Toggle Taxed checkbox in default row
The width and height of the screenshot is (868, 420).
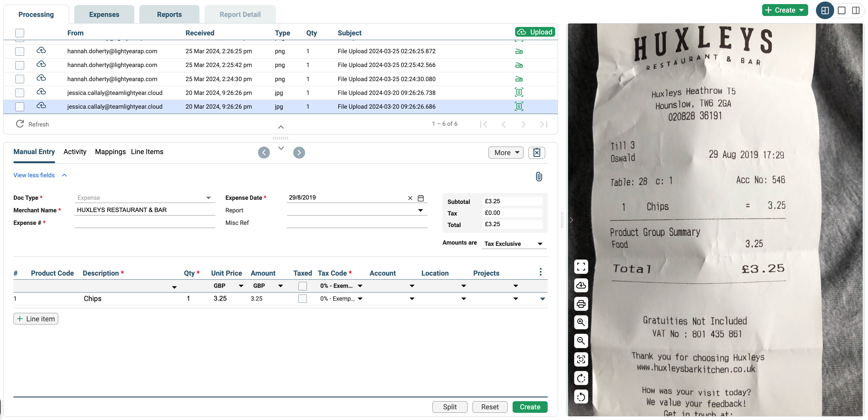pos(302,286)
